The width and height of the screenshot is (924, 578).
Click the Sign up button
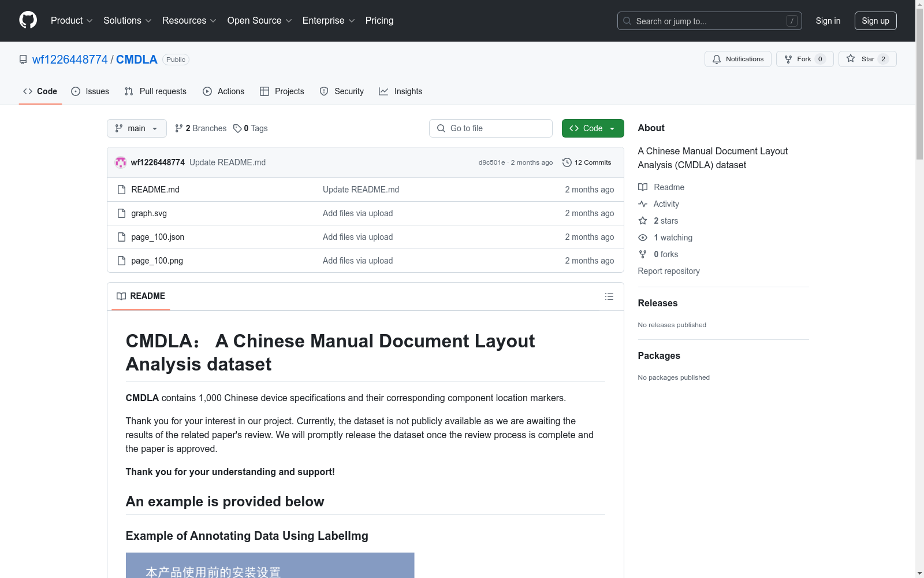875,21
